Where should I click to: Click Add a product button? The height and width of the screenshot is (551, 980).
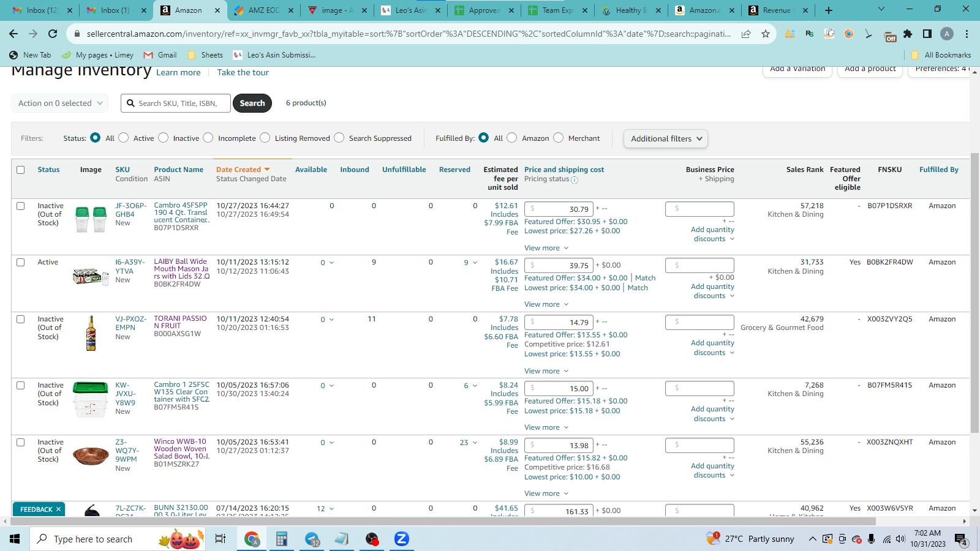pyautogui.click(x=870, y=69)
